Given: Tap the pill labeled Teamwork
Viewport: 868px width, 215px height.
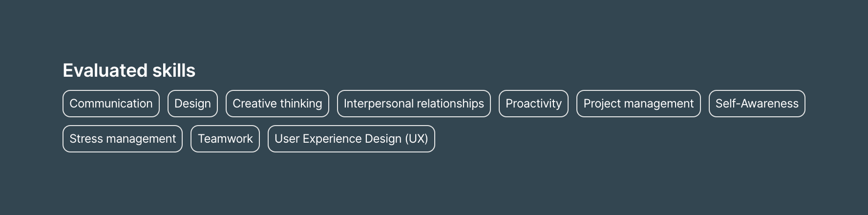Looking at the screenshot, I should click(x=225, y=139).
